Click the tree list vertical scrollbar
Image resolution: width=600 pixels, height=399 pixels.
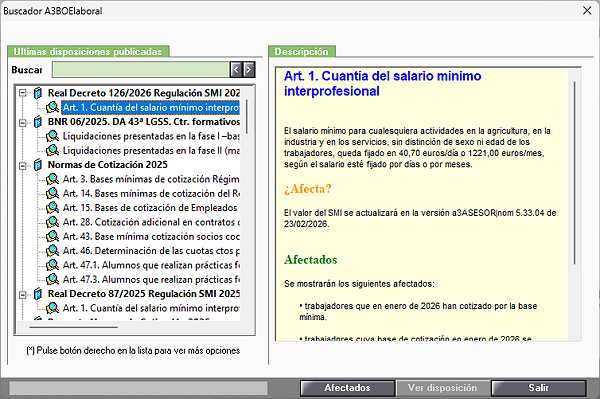tap(247, 117)
